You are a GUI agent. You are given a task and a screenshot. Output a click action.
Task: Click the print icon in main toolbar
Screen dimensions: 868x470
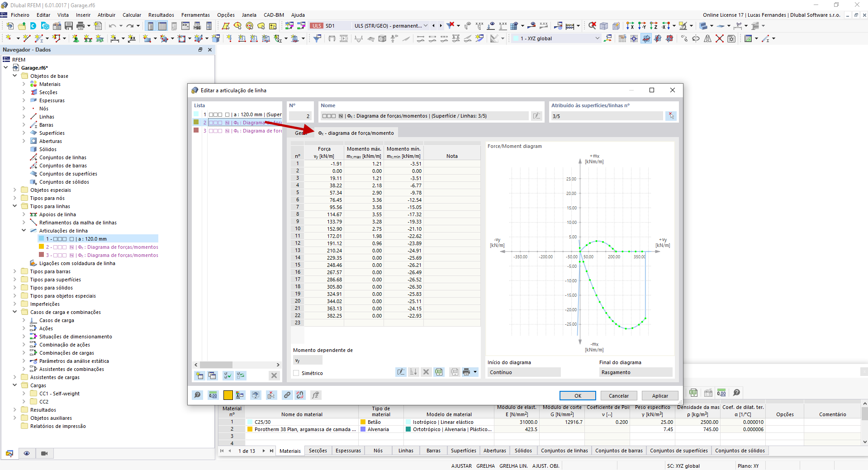tap(81, 26)
